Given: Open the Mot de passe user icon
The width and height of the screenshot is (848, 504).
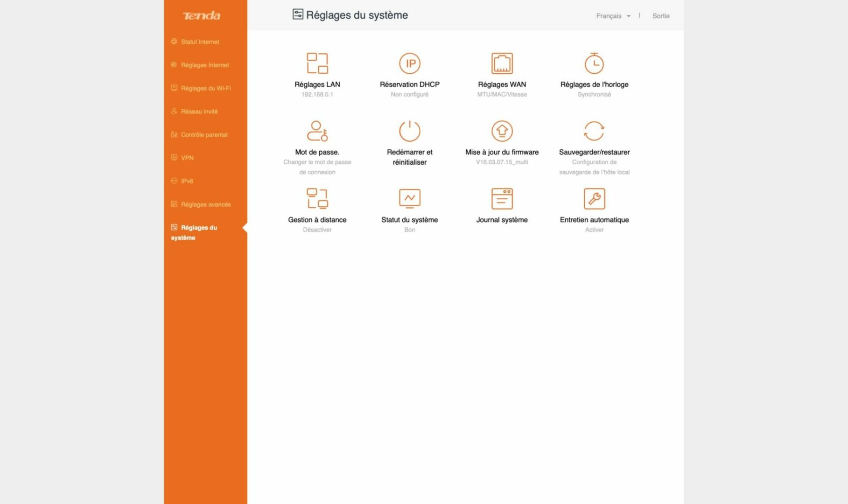Looking at the screenshot, I should click(317, 131).
